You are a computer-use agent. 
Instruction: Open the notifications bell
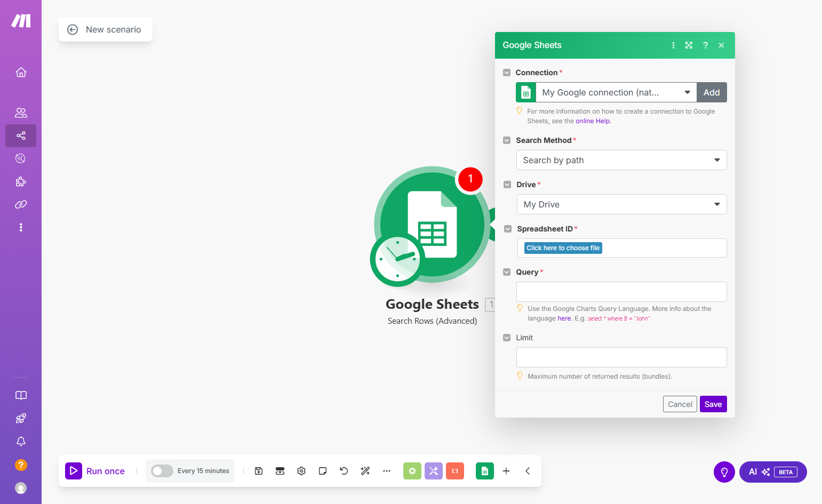21,441
